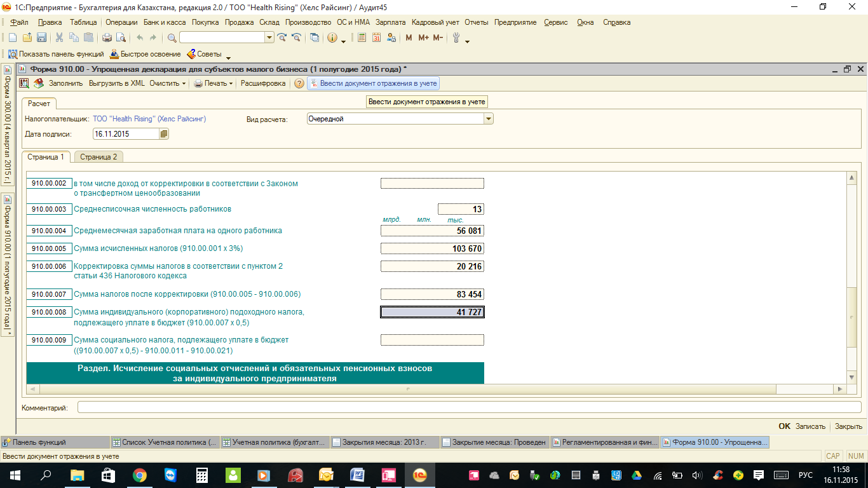Open Google Chrome from taskbar
This screenshot has height=488, width=868.
point(139,475)
